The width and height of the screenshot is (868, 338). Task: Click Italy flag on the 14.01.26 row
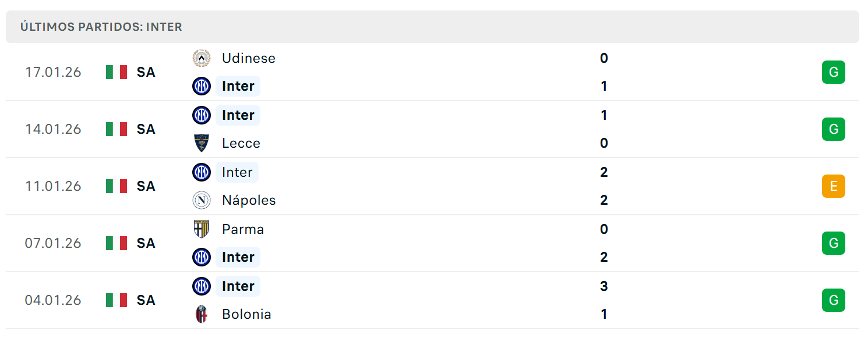[x=117, y=129]
